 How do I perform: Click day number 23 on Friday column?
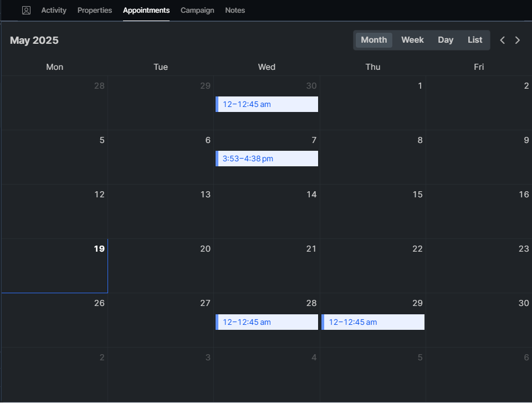pyautogui.click(x=524, y=249)
